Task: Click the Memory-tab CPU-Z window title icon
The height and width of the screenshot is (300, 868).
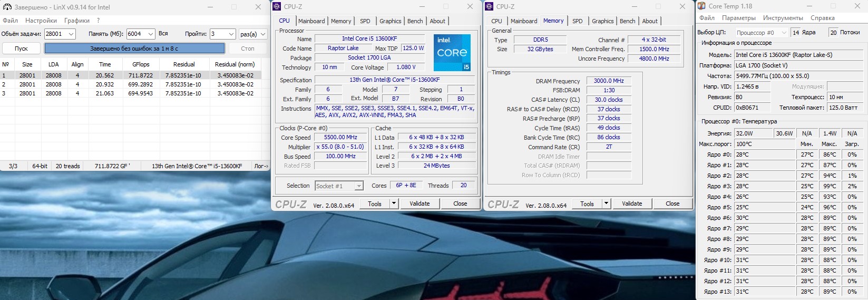Action: pos(490,7)
